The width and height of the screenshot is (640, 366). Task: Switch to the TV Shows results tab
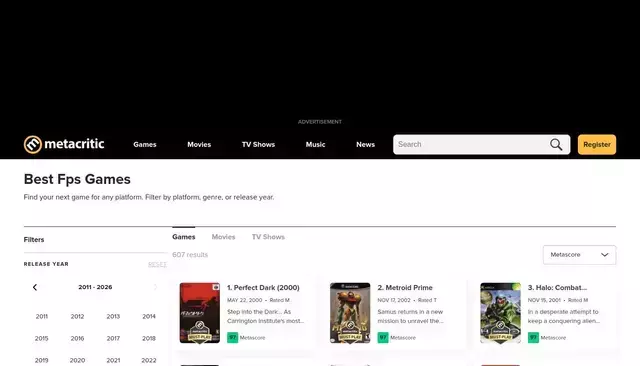(x=268, y=237)
